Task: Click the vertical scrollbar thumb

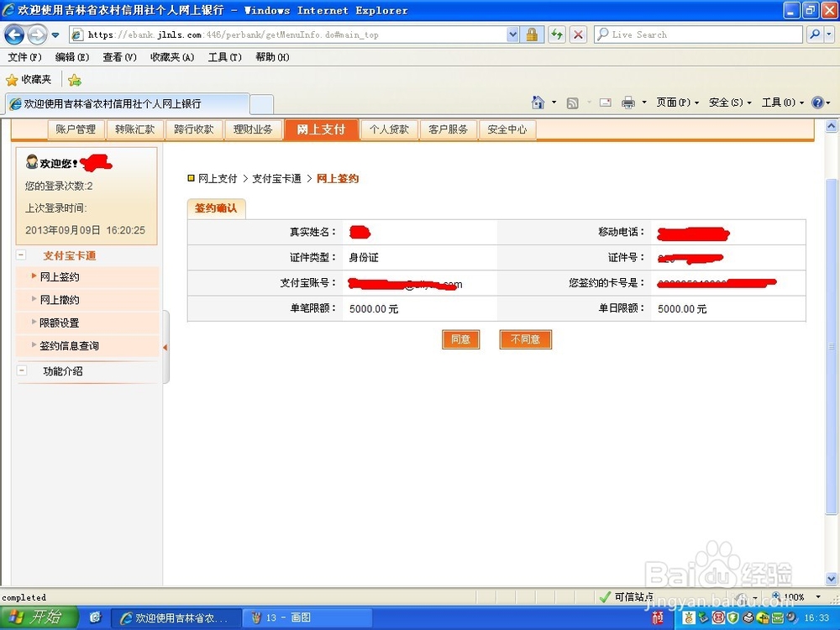Action: coord(831,347)
